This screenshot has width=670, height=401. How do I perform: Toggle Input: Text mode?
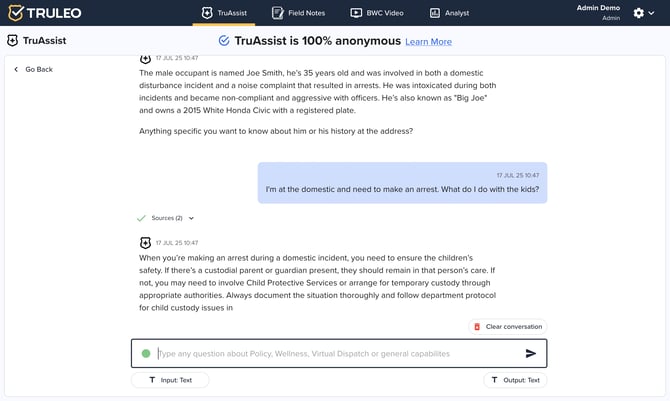170,380
